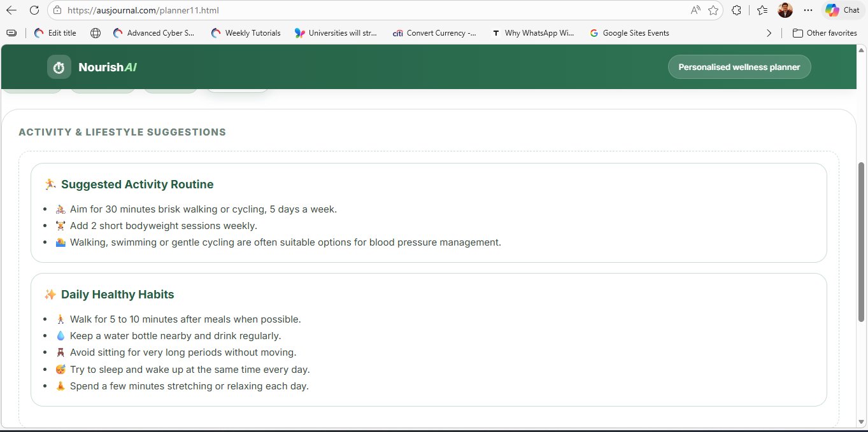
Task: Open the Settings and more ellipsis menu
Action: (x=808, y=10)
